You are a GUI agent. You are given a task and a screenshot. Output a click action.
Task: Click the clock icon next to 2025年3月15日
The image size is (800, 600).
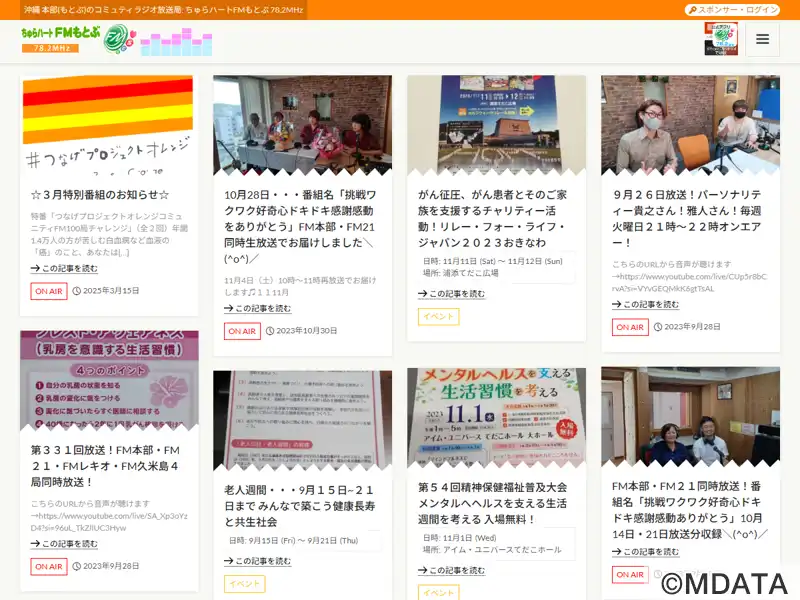tap(77, 291)
